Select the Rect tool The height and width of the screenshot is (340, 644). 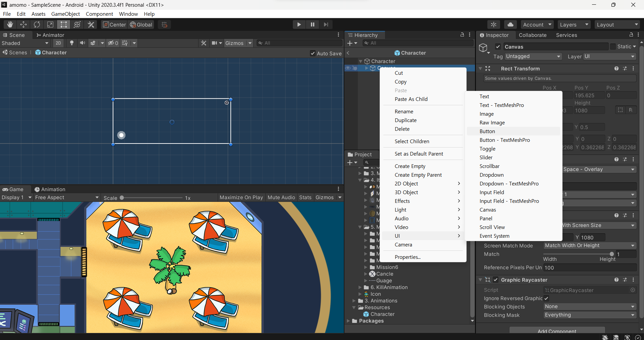point(64,24)
